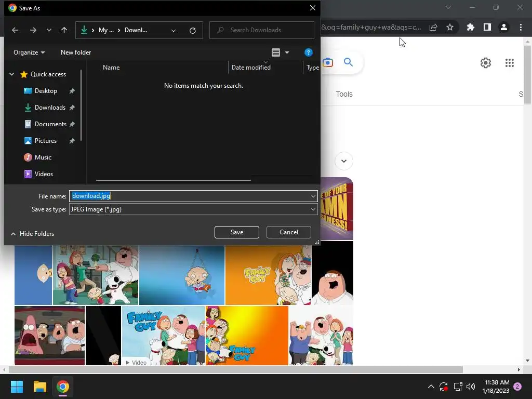Open Chrome Extensions puzzle icon

[x=471, y=27]
